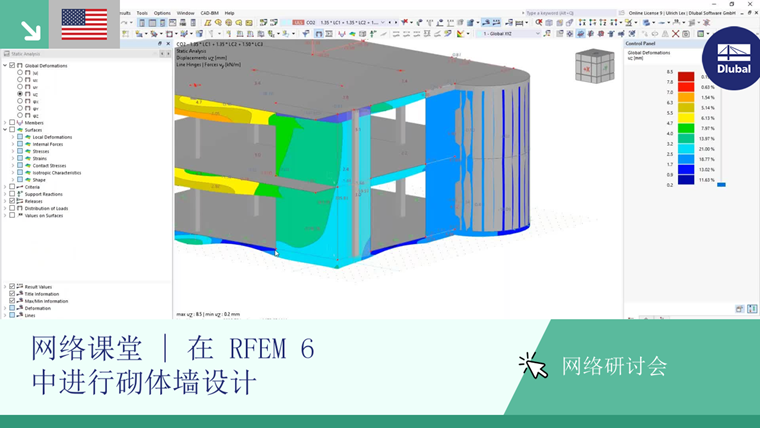Go to previous load case arrow
Screen dimensions: 760x428
pos(389,22)
